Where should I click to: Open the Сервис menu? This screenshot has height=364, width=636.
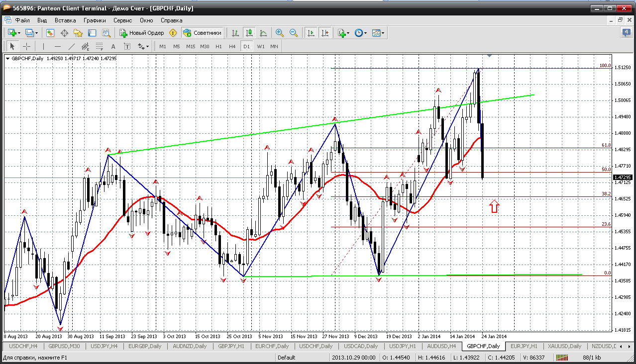click(122, 20)
